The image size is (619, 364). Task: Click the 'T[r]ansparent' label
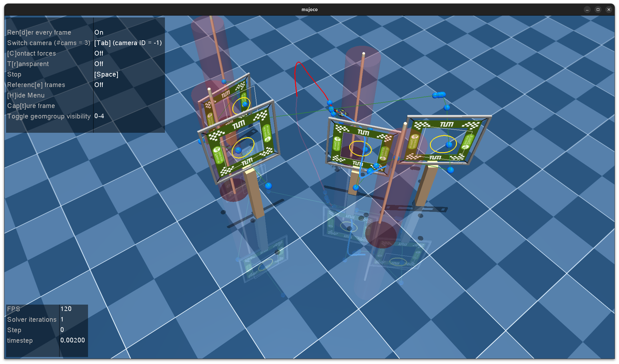28,64
